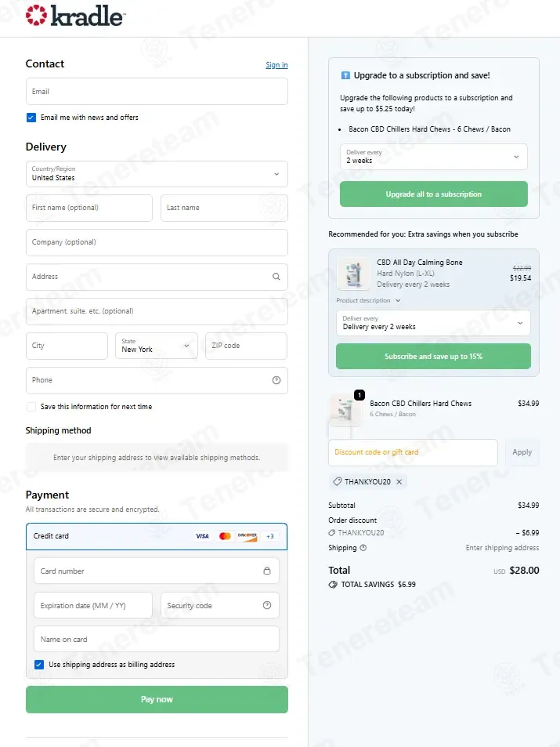The height and width of the screenshot is (747, 560).
Task: Click the upgrade subscription arrow icon
Action: [x=345, y=75]
